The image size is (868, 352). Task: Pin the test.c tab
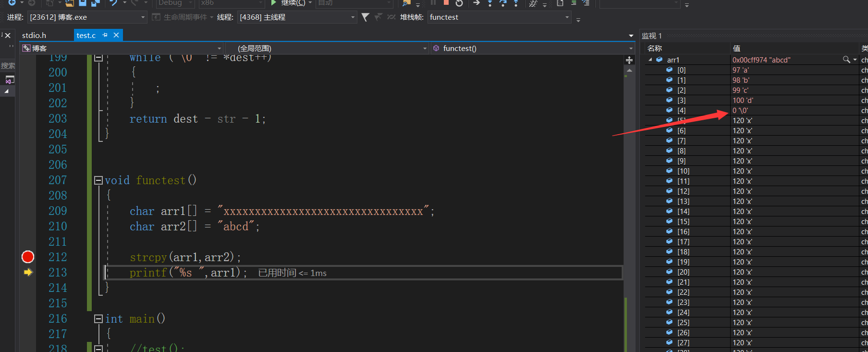click(105, 35)
